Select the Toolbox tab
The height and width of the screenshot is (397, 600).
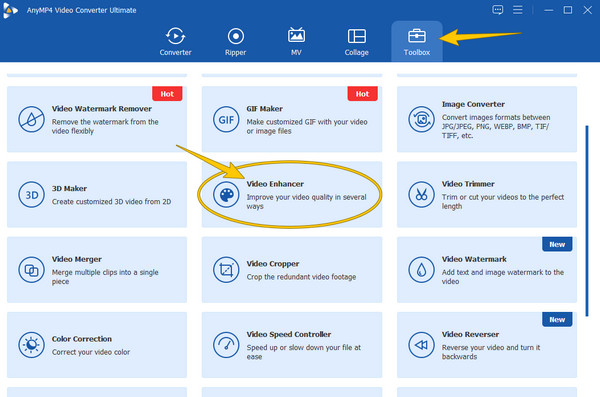pos(417,42)
